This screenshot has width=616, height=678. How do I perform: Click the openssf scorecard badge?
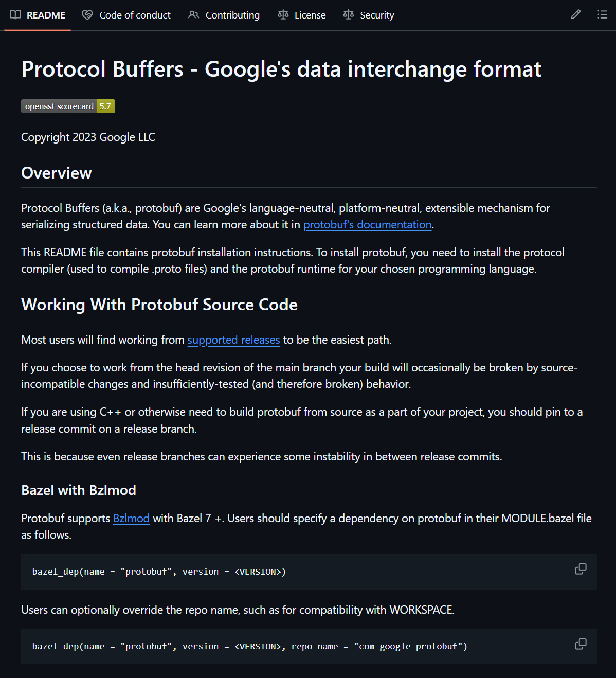(x=68, y=106)
